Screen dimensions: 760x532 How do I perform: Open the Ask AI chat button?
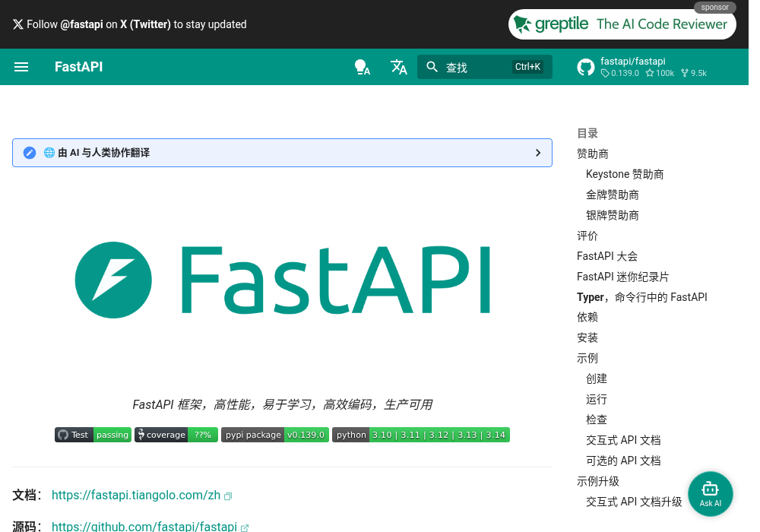point(710,494)
